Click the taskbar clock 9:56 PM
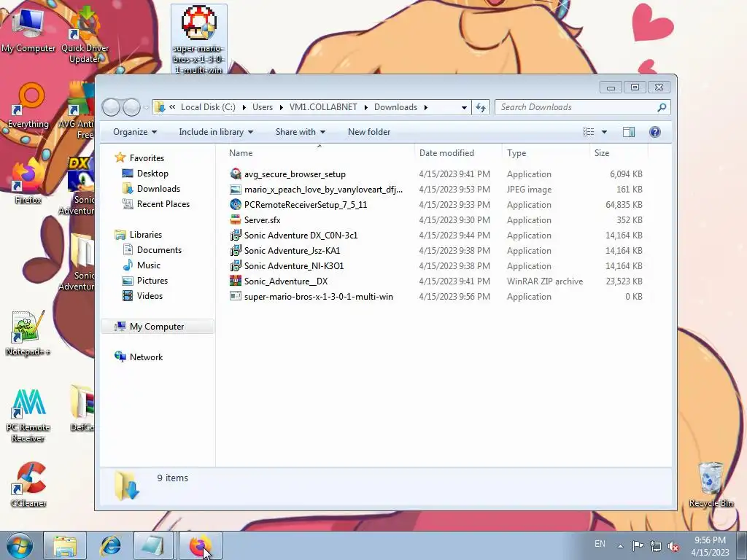This screenshot has height=560, width=747. 710,540
